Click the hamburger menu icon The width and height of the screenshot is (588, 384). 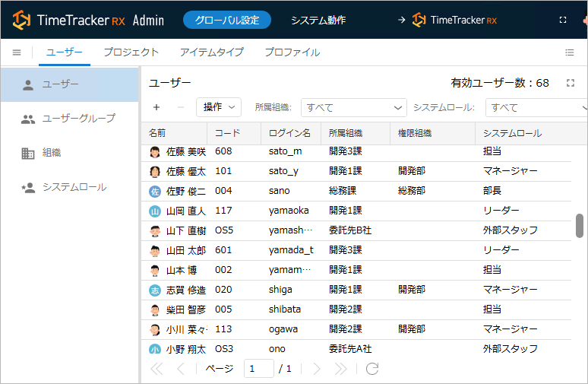pos(17,52)
